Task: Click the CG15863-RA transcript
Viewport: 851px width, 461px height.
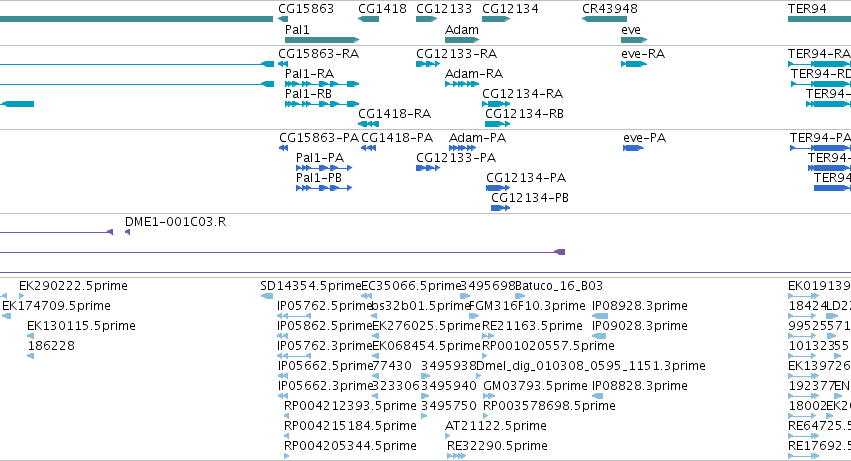Action: pyautogui.click(x=283, y=64)
